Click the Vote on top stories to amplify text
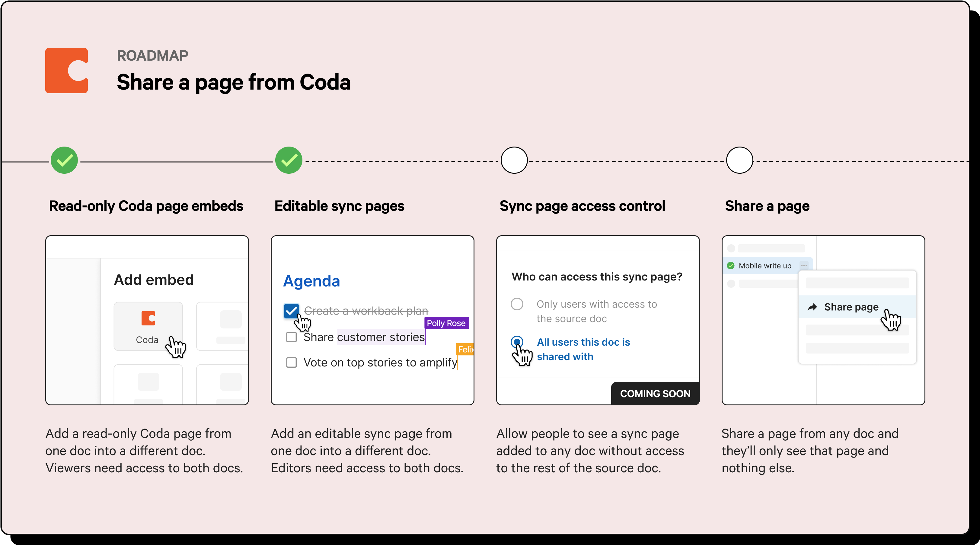Image resolution: width=980 pixels, height=545 pixels. (380, 363)
